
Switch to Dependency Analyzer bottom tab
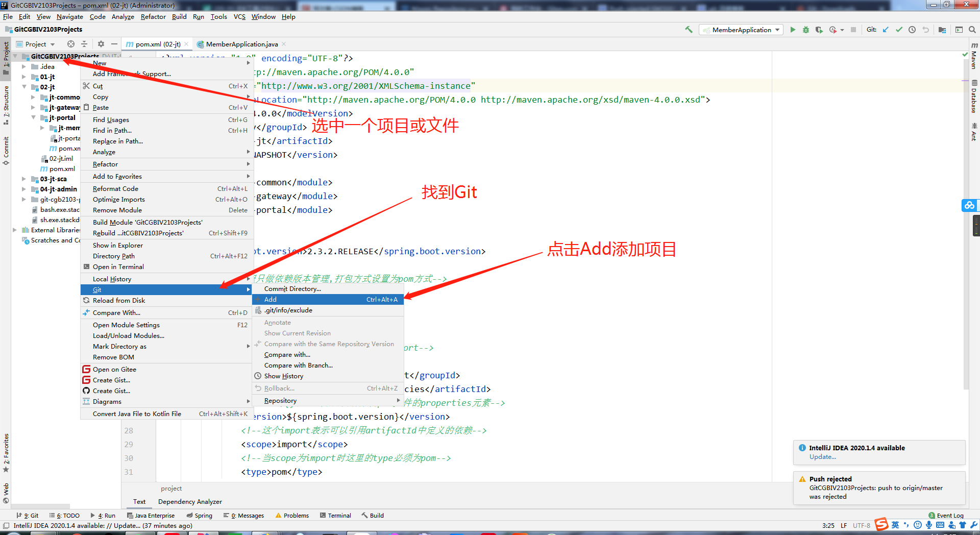[190, 502]
